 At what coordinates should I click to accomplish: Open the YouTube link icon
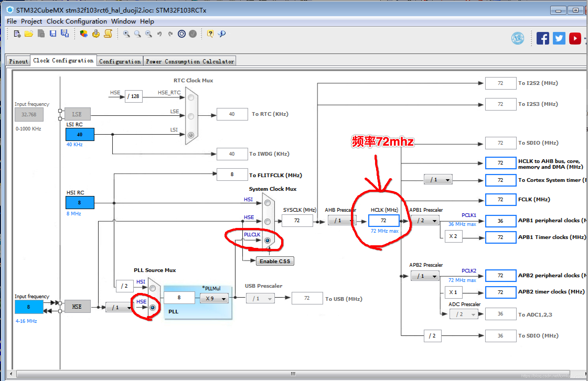click(575, 39)
